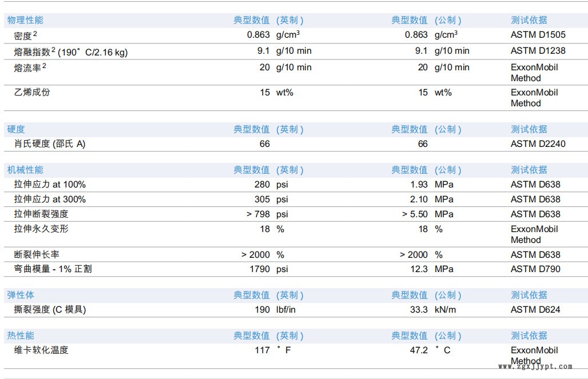This screenshot has width=588, height=379.
Task: Select the 维卡软化温度 row label
Action: (41, 350)
